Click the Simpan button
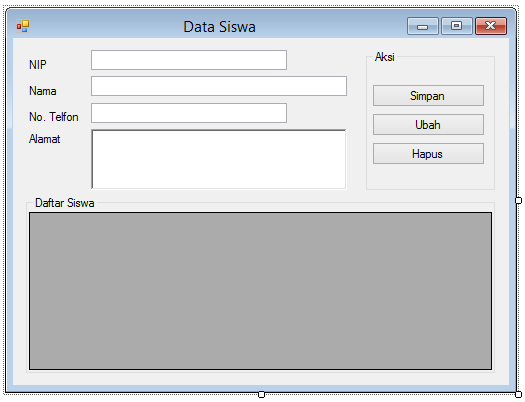 click(428, 96)
